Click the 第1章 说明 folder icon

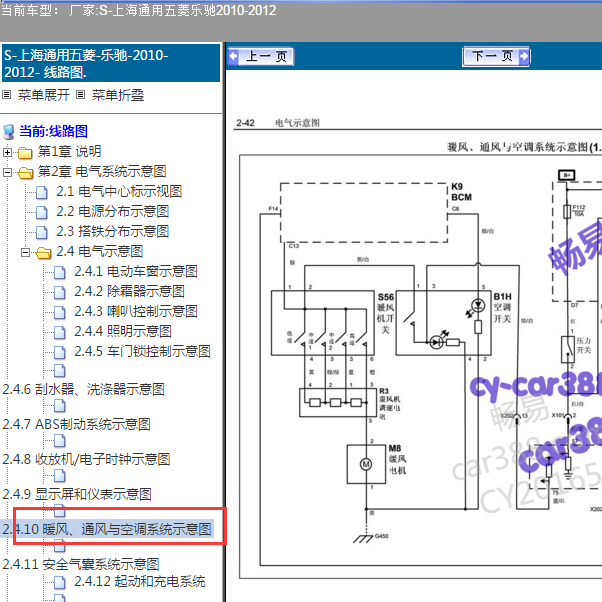click(25, 153)
